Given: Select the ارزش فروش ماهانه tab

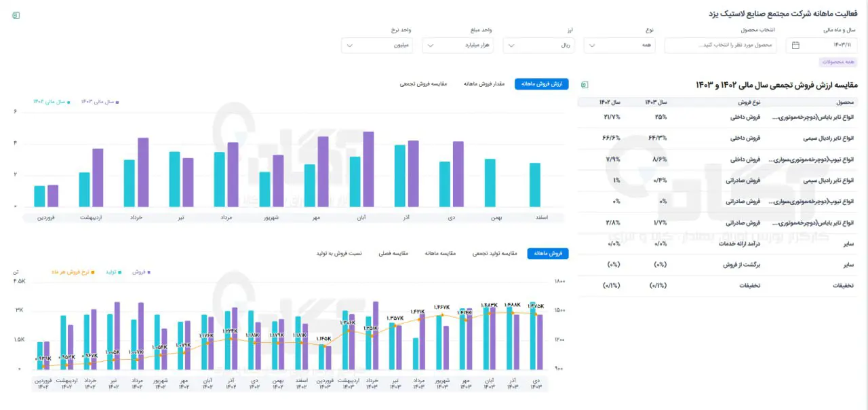Looking at the screenshot, I should coord(541,84).
